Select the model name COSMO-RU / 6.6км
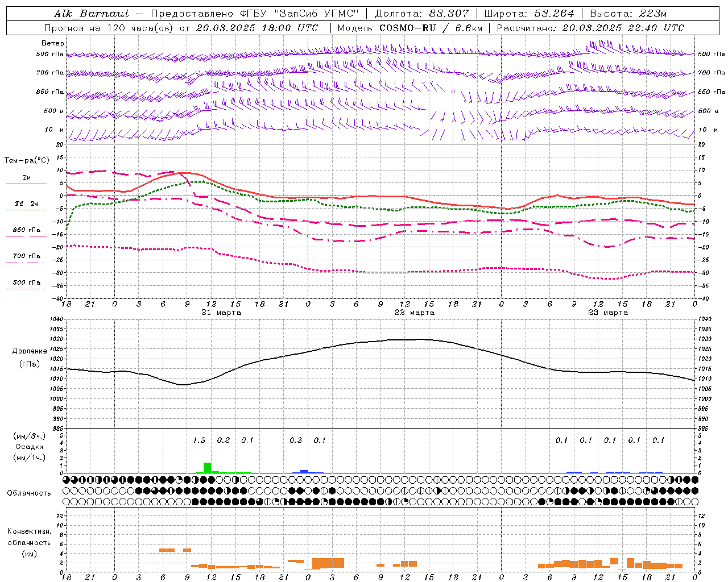 (431, 28)
